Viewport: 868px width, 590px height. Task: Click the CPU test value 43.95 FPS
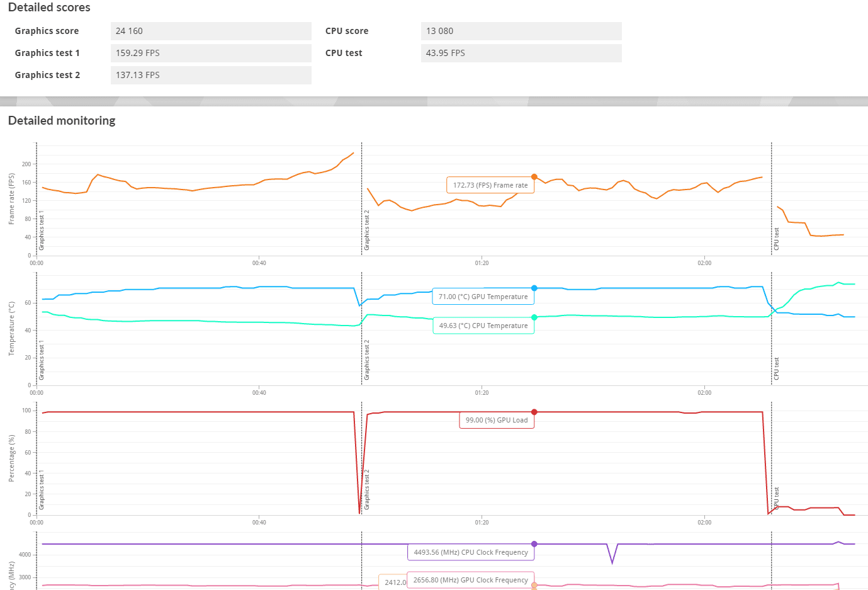click(521, 53)
